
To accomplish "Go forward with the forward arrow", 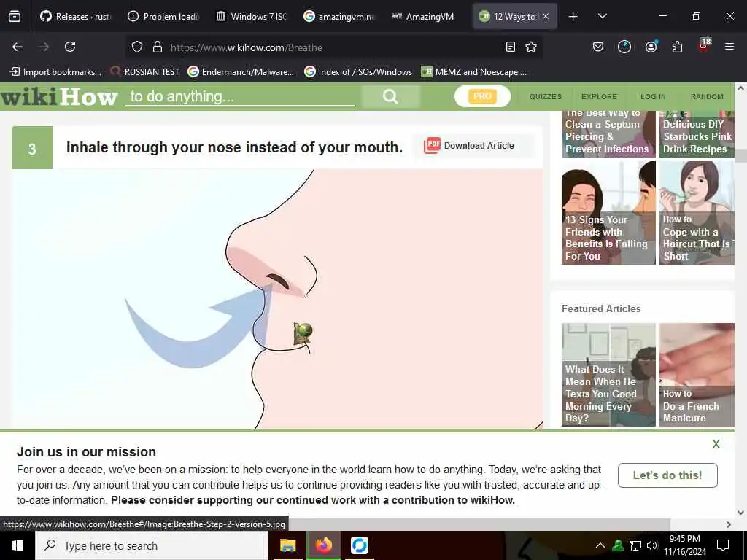I will (x=44, y=47).
